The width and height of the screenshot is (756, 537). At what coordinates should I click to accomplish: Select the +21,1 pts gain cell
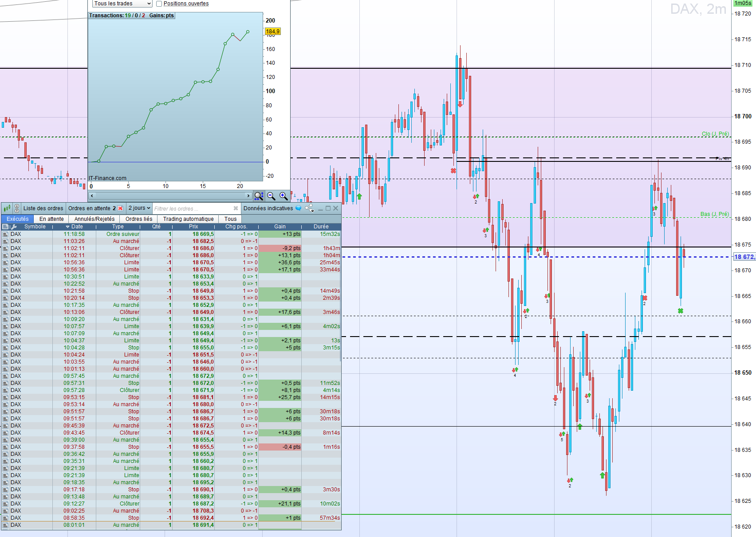tap(280, 504)
